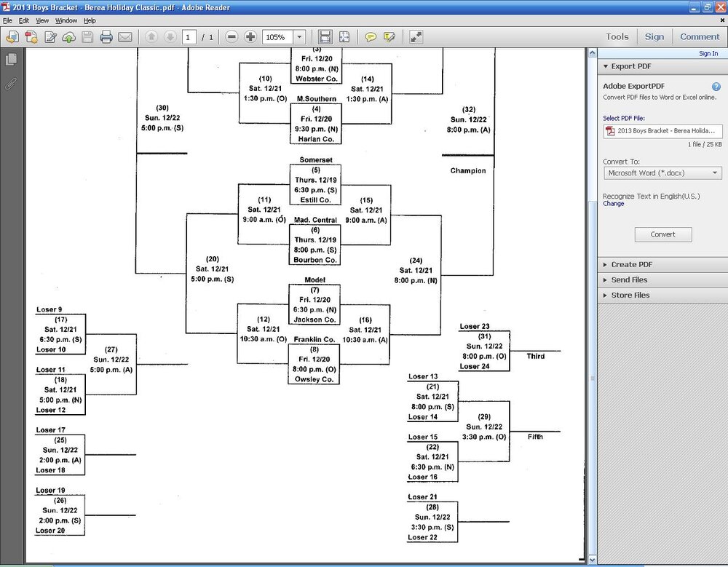This screenshot has width=728, height=567.
Task: Click the Print file icon
Action: [106, 37]
